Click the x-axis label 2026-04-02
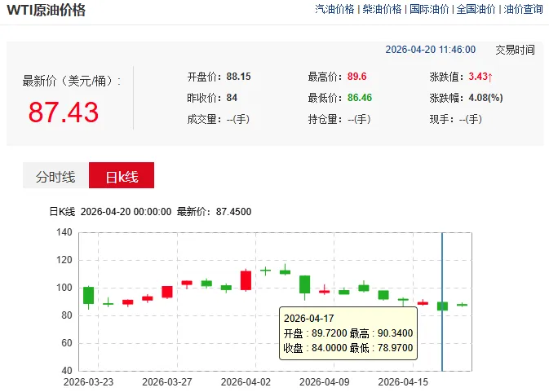 tap(246, 382)
